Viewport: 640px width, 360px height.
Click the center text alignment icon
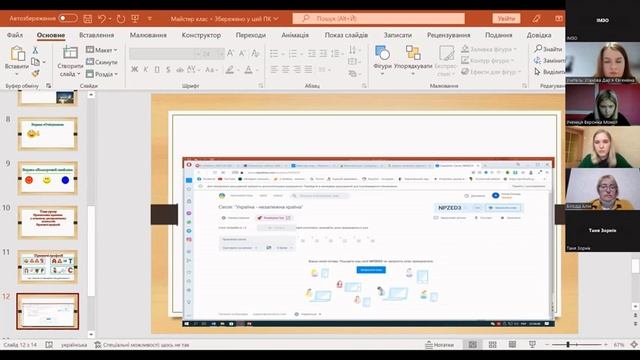coord(286,70)
